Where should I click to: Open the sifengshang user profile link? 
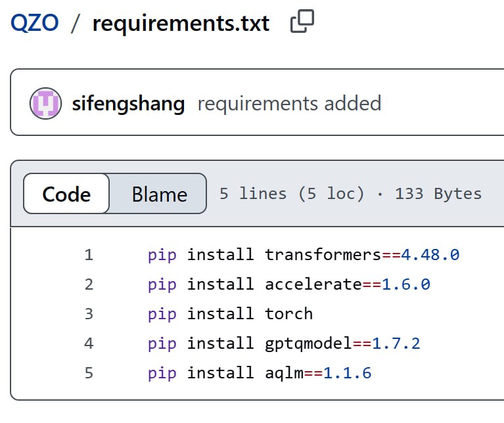point(127,104)
